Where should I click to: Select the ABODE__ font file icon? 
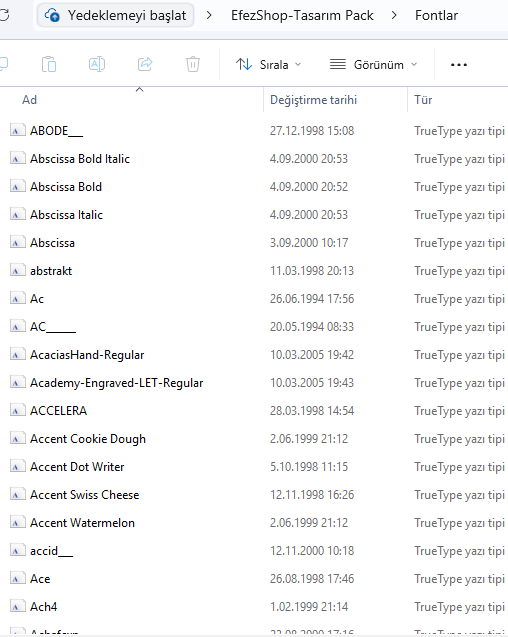pos(17,130)
